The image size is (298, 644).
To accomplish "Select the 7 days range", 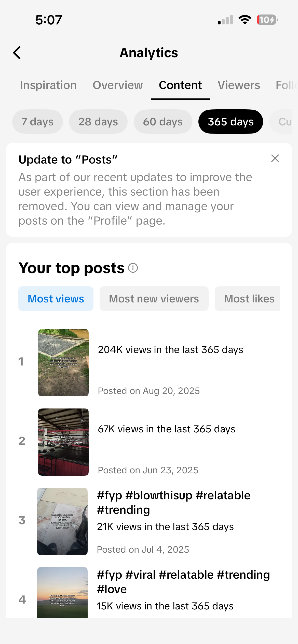I will tap(37, 122).
